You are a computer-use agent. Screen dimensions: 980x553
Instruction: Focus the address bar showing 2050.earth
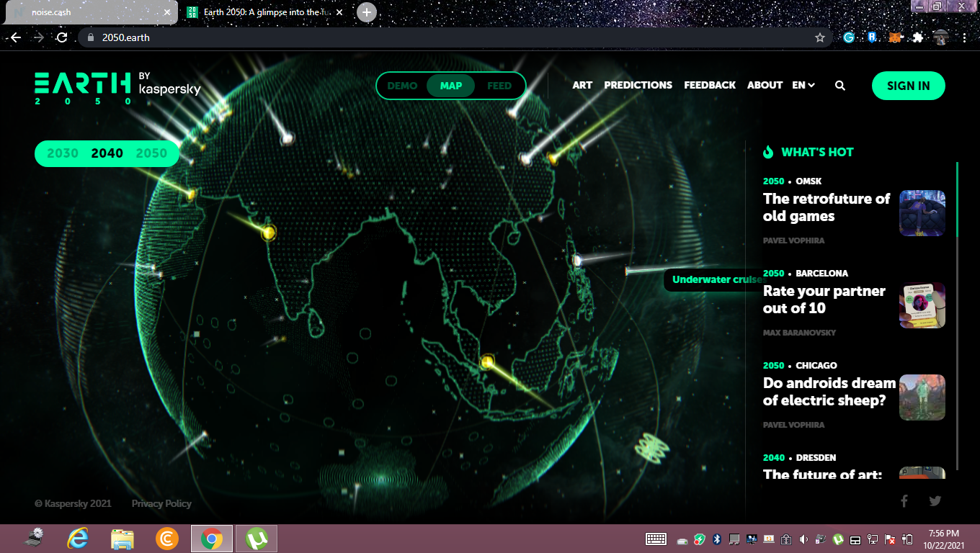click(455, 37)
